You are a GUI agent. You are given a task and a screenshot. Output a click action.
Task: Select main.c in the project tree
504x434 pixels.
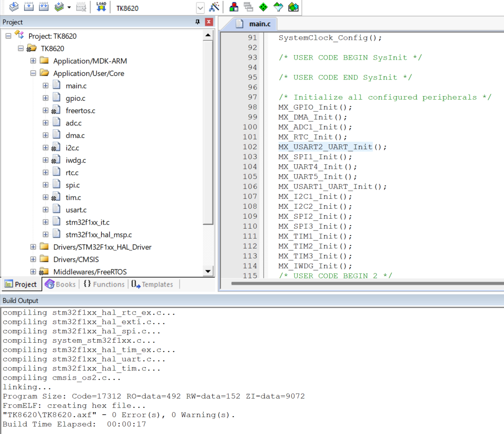(x=76, y=86)
